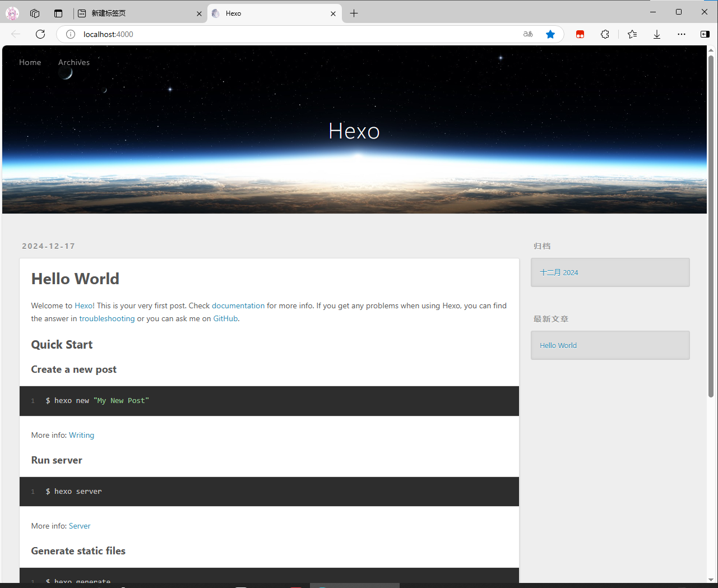
Task: Toggle the blue favorites star icon
Action: point(550,34)
